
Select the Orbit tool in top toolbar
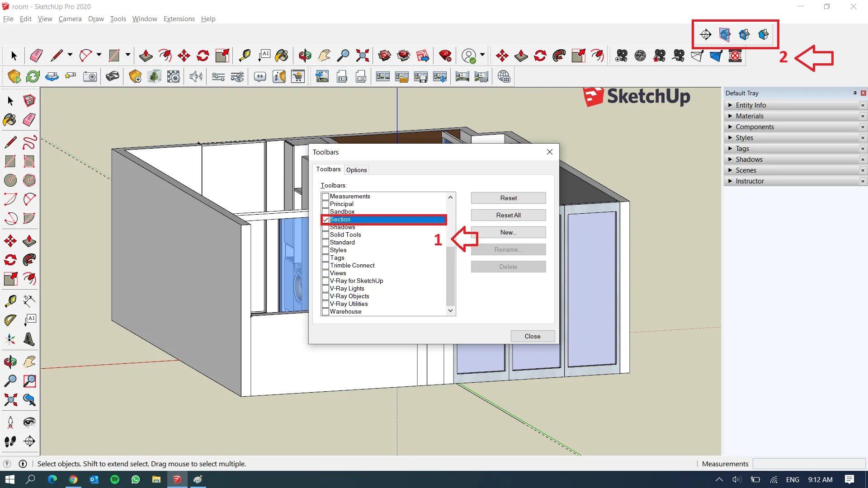305,56
